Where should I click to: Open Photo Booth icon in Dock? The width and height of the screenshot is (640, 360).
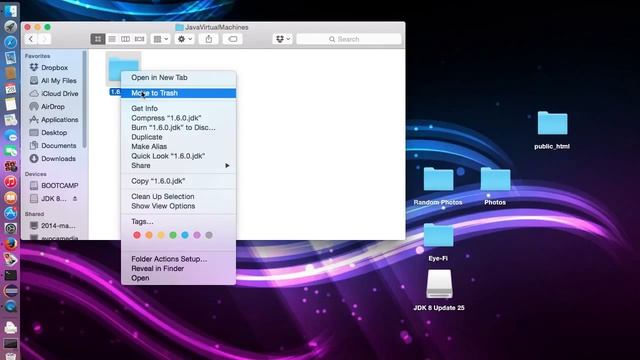tap(11, 166)
